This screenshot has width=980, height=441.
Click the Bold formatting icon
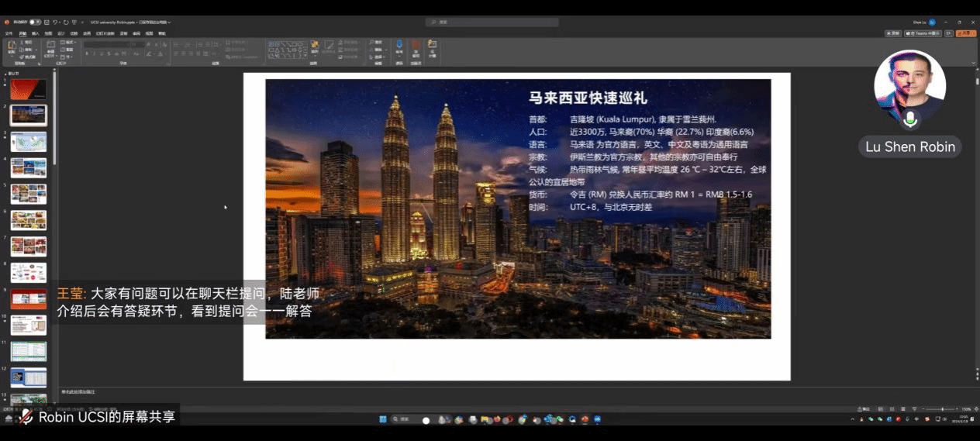tap(87, 54)
